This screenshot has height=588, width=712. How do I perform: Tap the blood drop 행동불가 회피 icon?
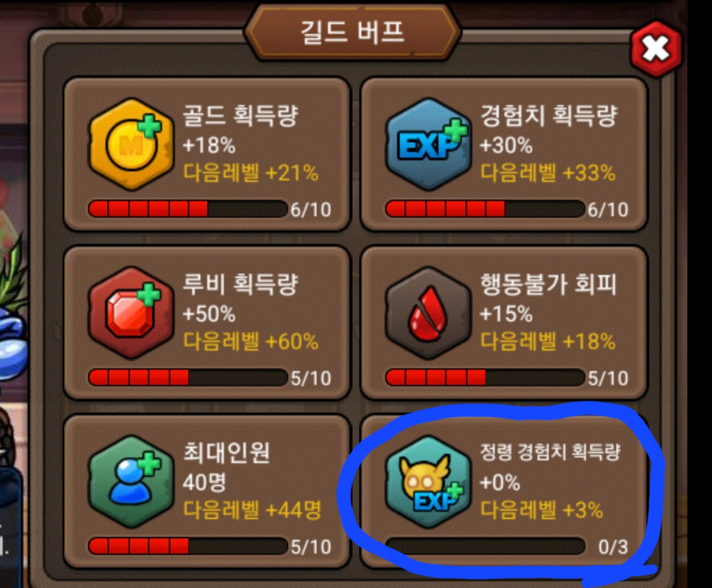429,313
